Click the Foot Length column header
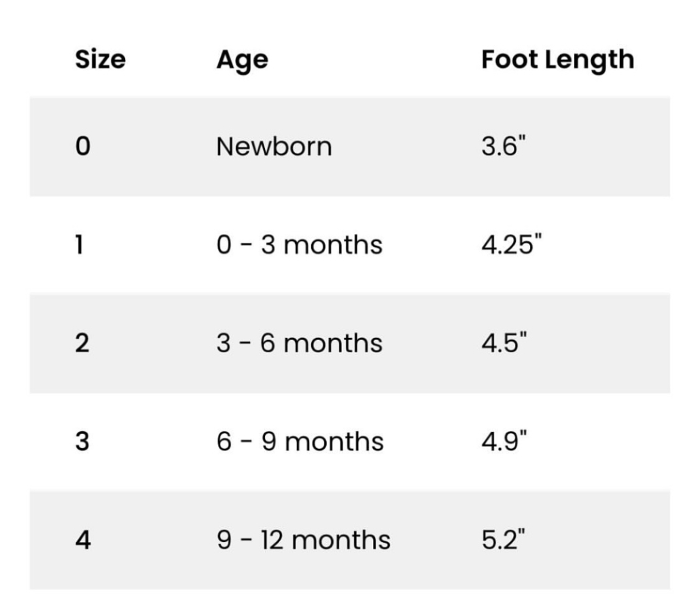The height and width of the screenshot is (608, 700). click(557, 61)
